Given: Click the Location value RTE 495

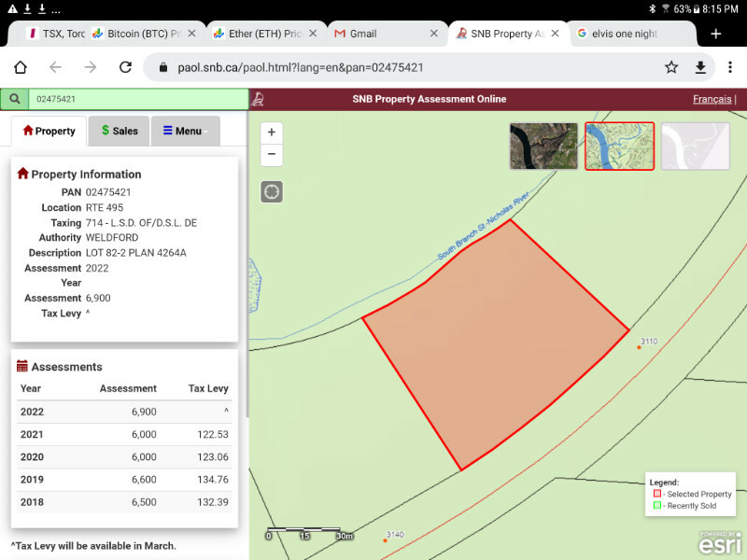Looking at the screenshot, I should (105, 207).
